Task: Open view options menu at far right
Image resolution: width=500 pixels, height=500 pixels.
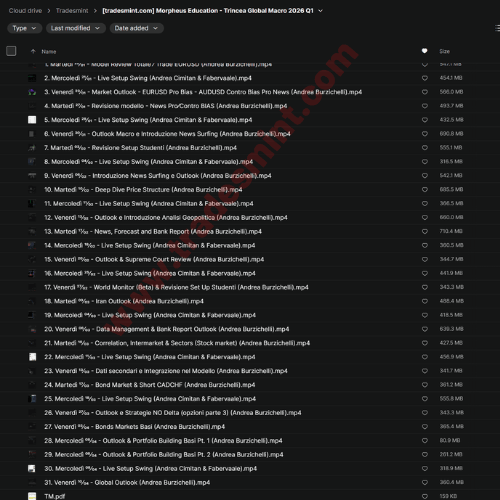Action: 497,28
